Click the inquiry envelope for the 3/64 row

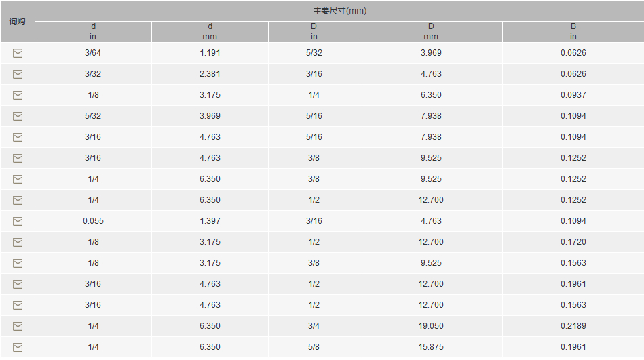coord(18,53)
